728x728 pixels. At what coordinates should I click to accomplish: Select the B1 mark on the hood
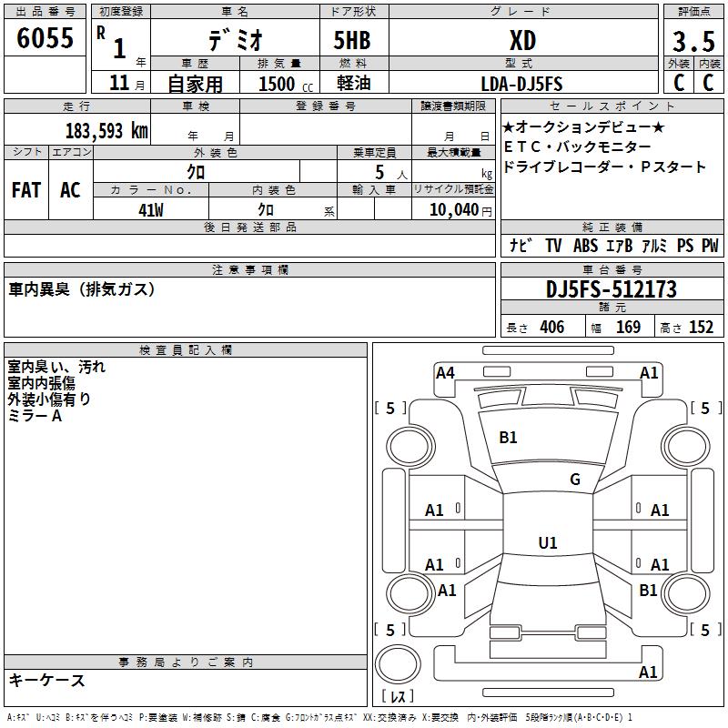click(x=508, y=438)
